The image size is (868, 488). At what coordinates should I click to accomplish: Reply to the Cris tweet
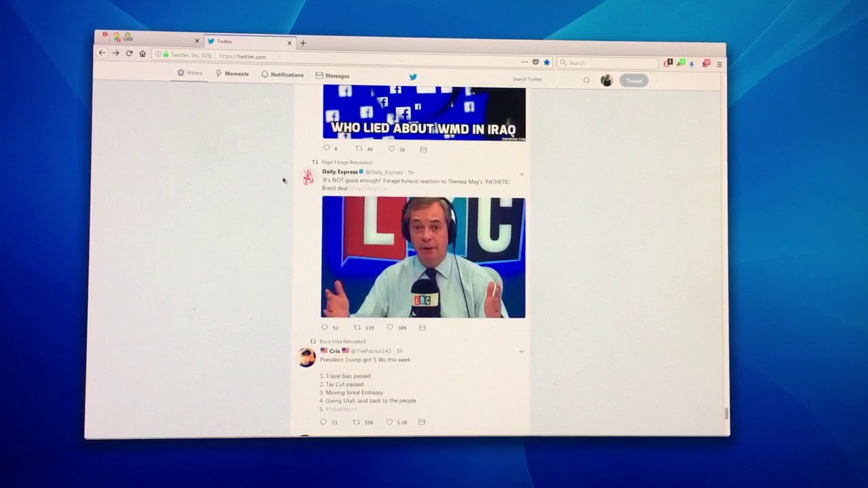(323, 422)
